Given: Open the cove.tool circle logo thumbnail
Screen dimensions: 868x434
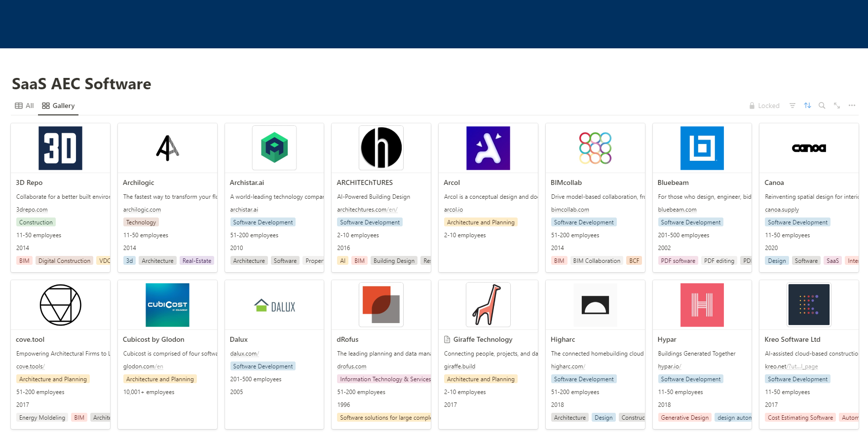Looking at the screenshot, I should 60,305.
